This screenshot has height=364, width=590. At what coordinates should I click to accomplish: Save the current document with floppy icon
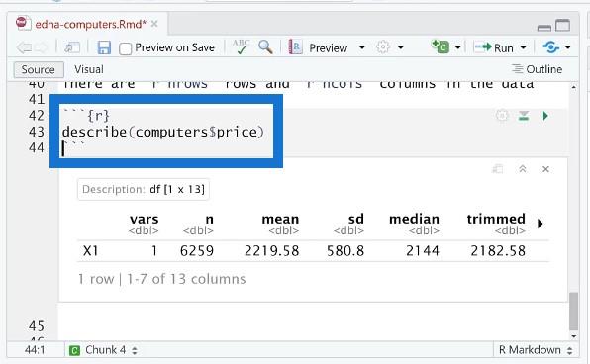pos(104,47)
